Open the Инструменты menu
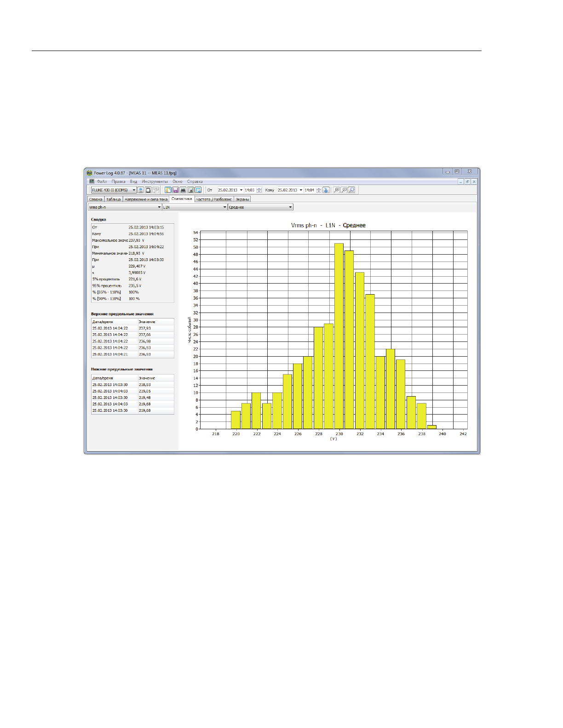The width and height of the screenshot is (563, 728). tap(155, 182)
